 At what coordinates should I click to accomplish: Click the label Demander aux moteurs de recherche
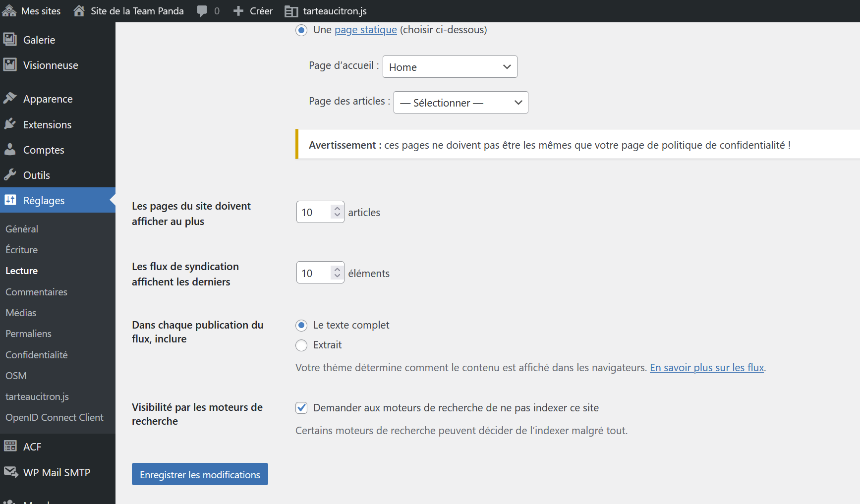click(456, 408)
